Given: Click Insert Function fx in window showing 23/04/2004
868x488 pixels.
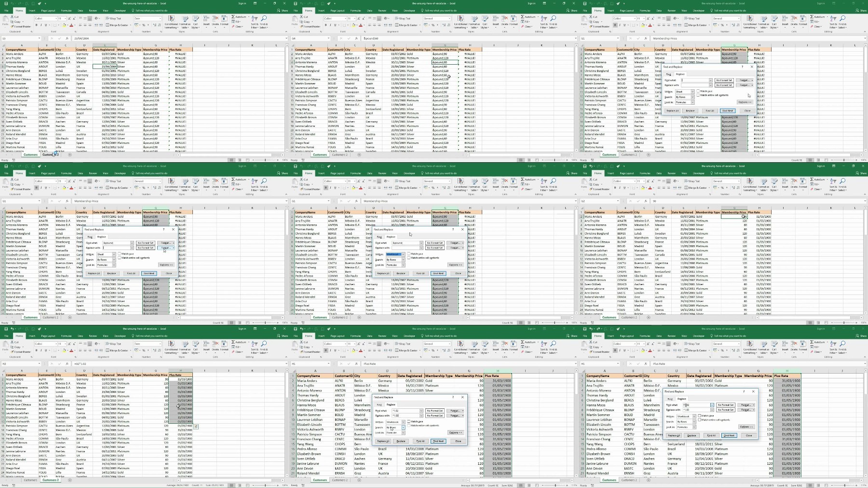Looking at the screenshot, I should (x=67, y=38).
